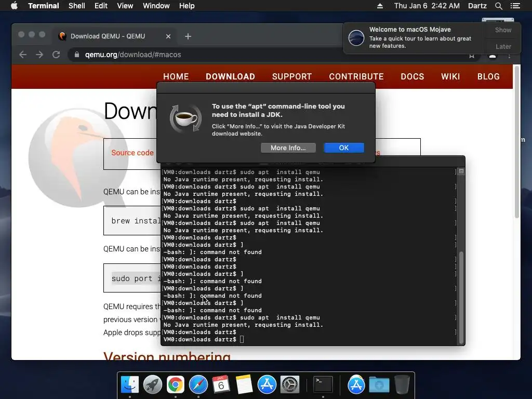Screen dimensions: 532x399
Task: Open the Chrome profile avatar
Action: pos(493,56)
